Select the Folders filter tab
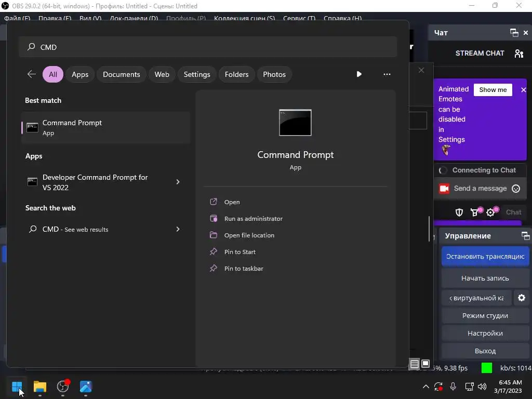532x399 pixels. 236,74
